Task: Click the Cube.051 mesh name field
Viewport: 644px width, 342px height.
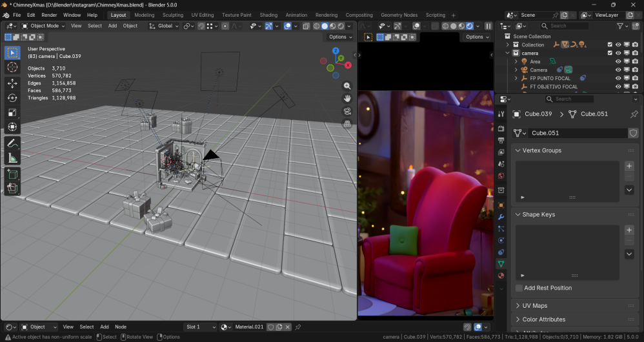Action: (x=577, y=133)
